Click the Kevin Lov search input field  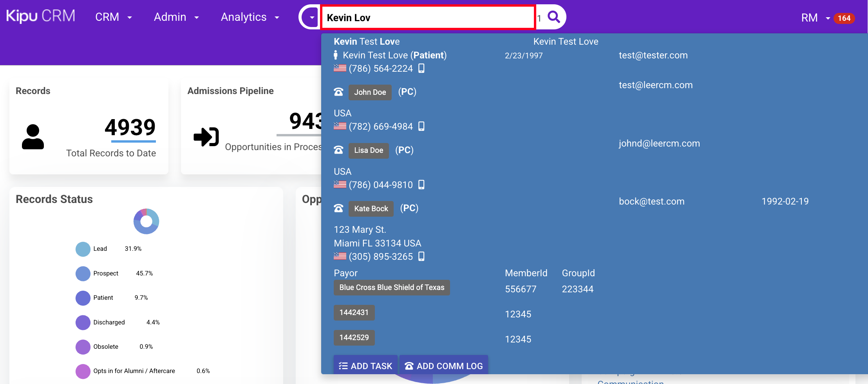coord(428,18)
